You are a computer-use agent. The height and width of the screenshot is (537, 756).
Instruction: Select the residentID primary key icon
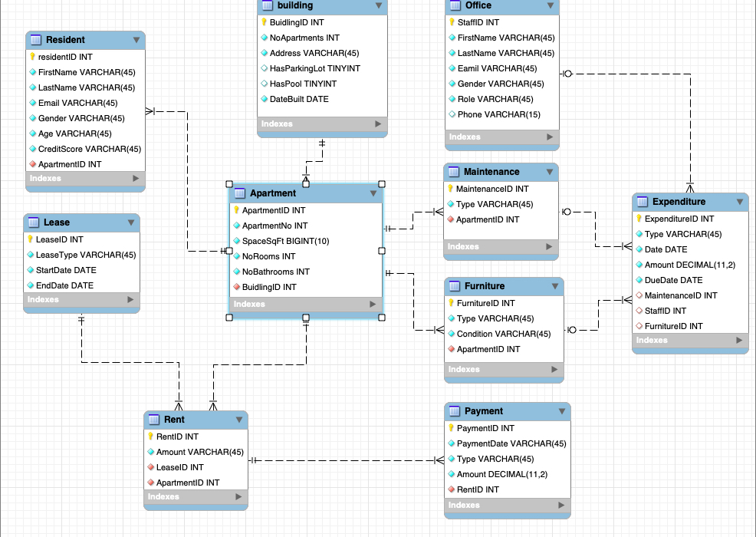click(32, 57)
